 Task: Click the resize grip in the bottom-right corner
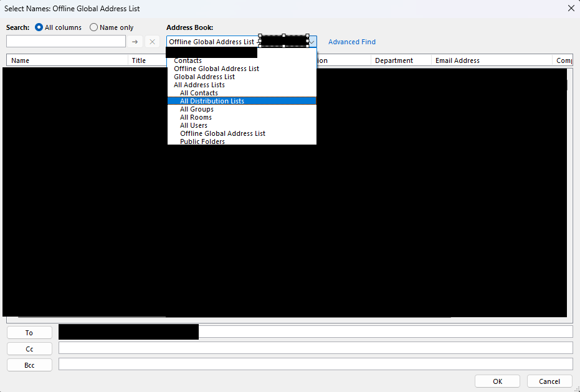coord(576,388)
